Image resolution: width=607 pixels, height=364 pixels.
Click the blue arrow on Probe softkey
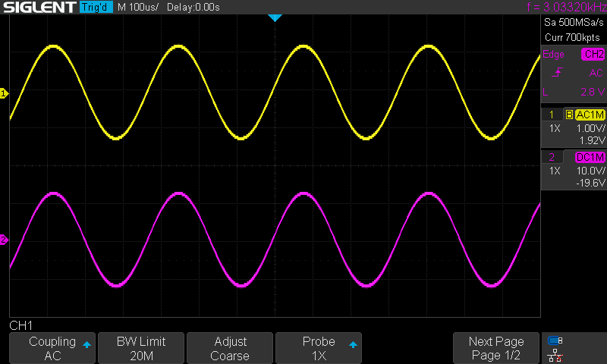(353, 344)
